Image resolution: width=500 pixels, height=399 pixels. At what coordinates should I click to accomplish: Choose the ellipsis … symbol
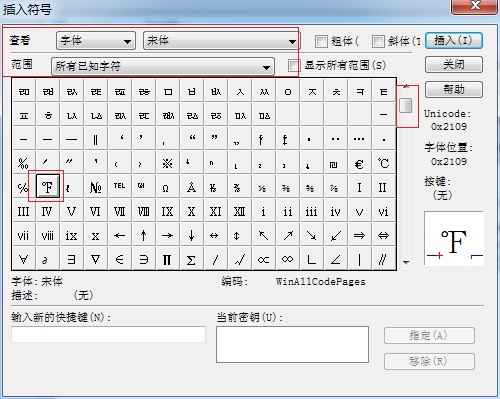[x=359, y=139]
